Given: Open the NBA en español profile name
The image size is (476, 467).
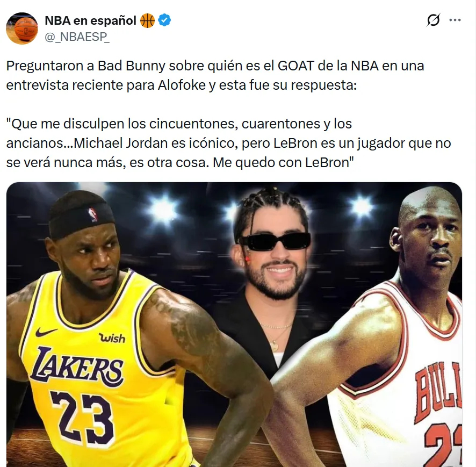Looking at the screenshot, I should [90, 20].
